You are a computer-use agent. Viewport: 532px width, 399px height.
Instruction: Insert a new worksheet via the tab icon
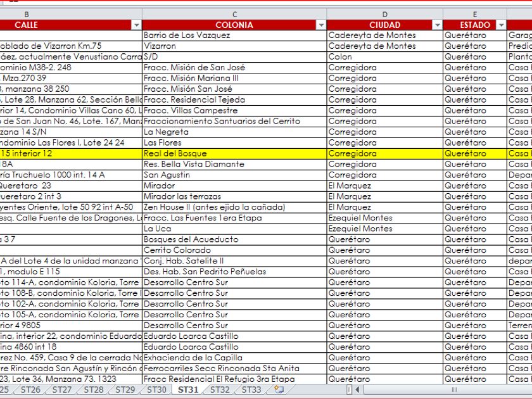pyautogui.click(x=279, y=389)
